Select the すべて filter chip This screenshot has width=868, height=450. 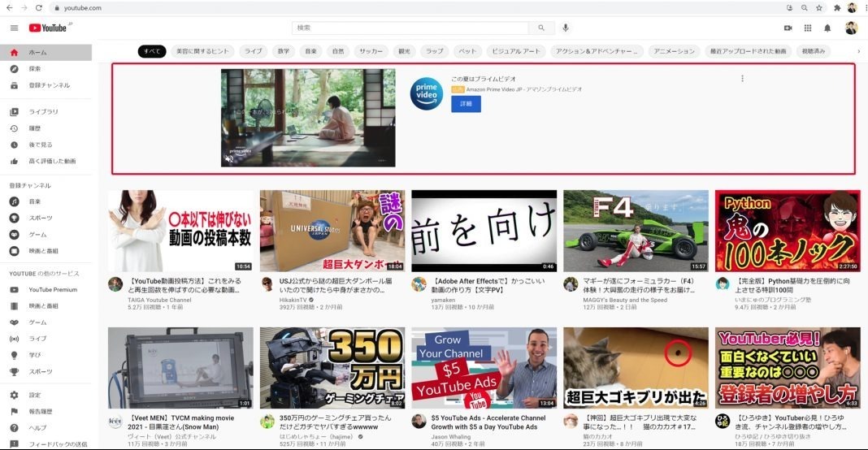(152, 51)
